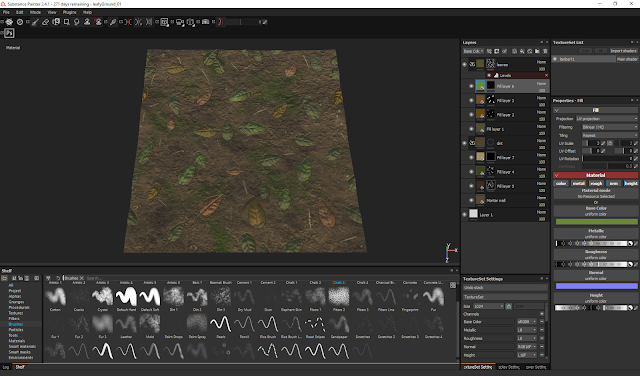Toggle visibility of Mortar wall layer
640x376 pixels.
[471, 200]
